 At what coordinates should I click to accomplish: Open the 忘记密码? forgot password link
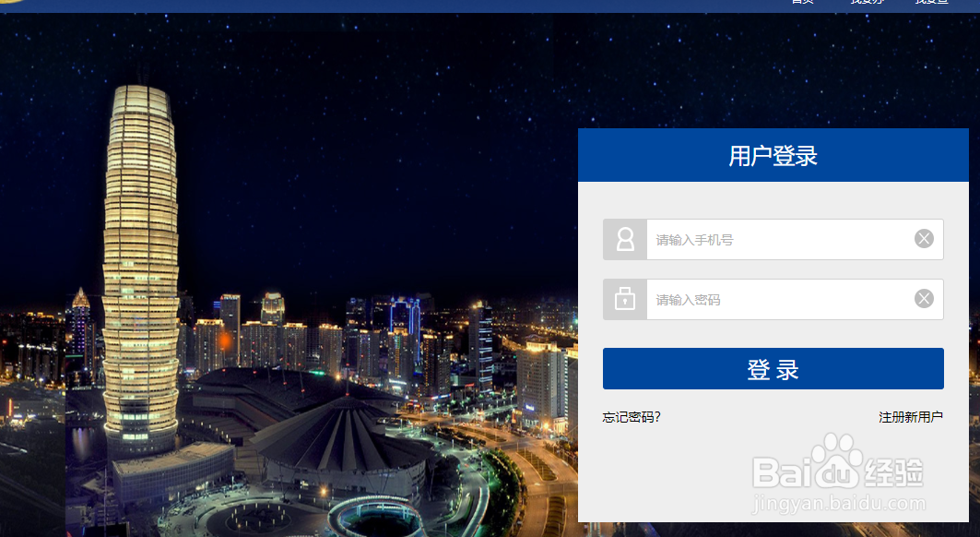click(632, 417)
